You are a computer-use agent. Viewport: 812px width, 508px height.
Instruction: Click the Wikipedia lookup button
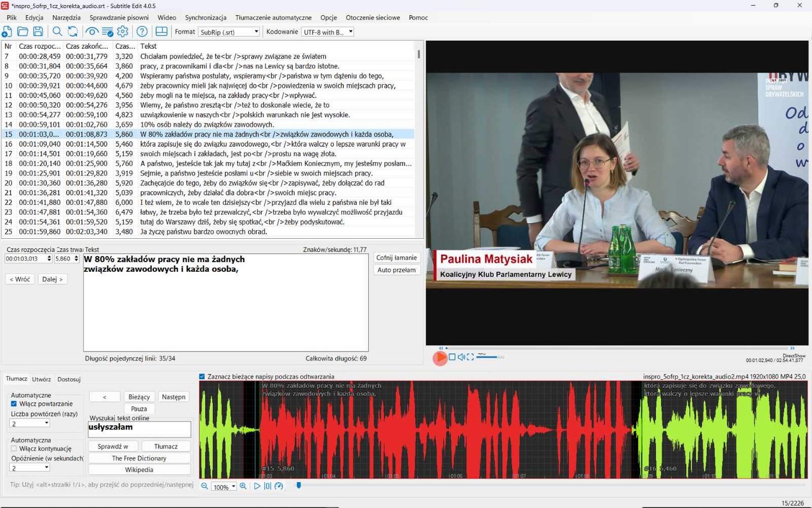tap(139, 470)
